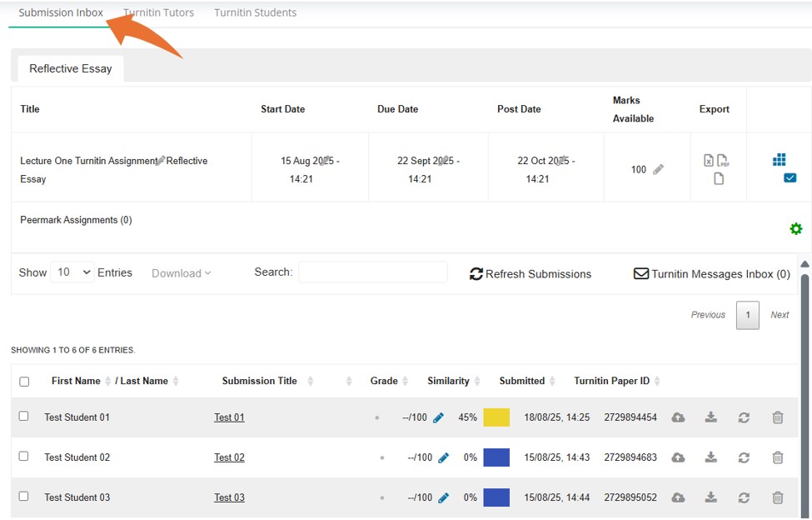The image size is (812, 520).
Task: Refresh Test Student 03's submission row
Action: point(744,497)
